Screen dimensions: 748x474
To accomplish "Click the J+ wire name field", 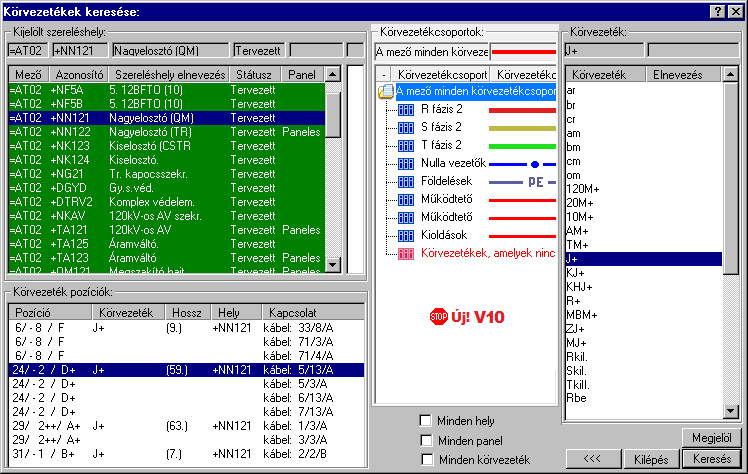I will click(x=604, y=50).
